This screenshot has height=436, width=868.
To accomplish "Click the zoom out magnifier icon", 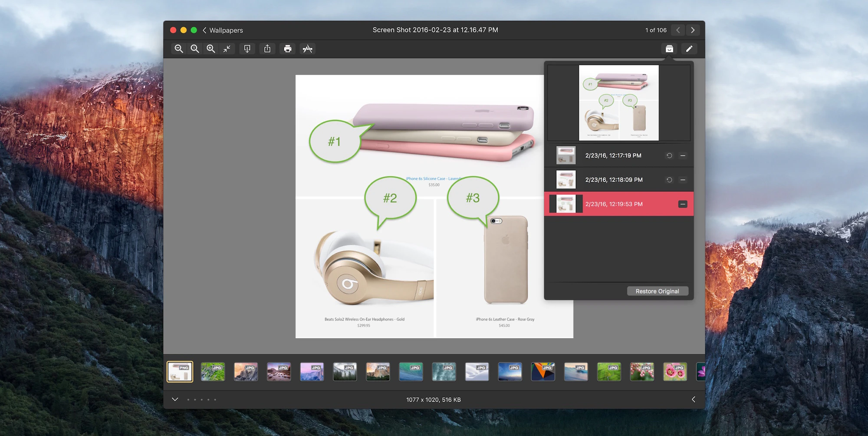I will (x=179, y=49).
